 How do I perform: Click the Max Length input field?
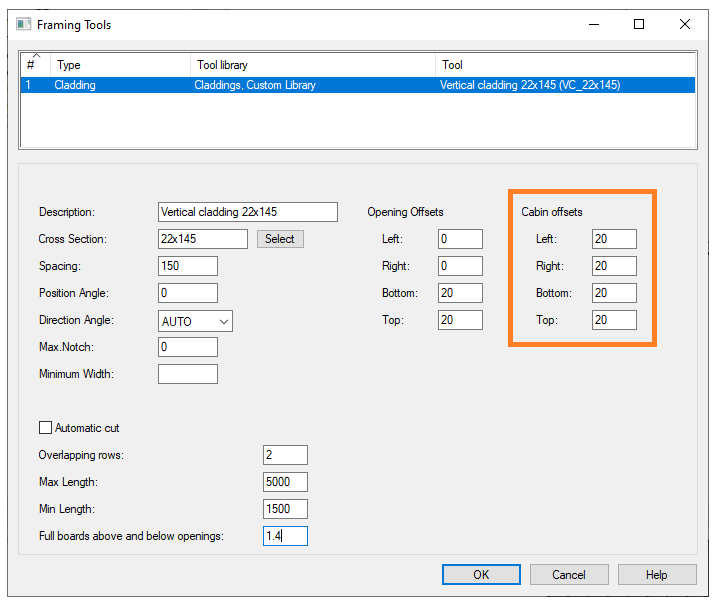[285, 482]
